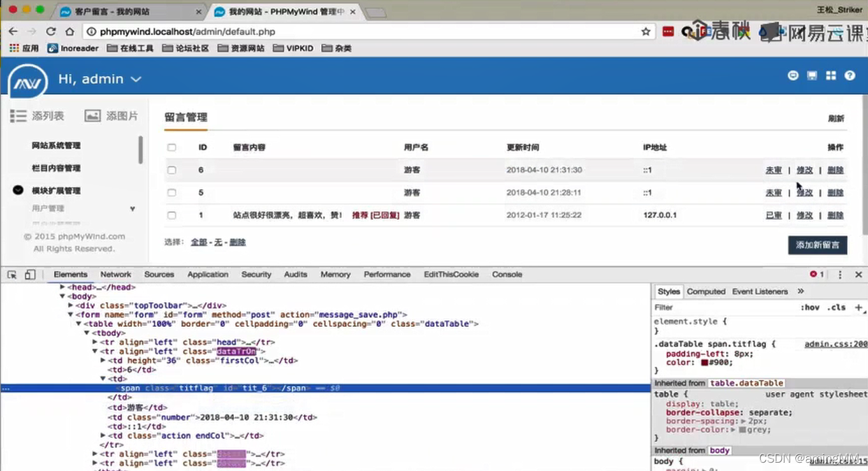Click 修改 for message ID 5
868x471 pixels.
804,192
